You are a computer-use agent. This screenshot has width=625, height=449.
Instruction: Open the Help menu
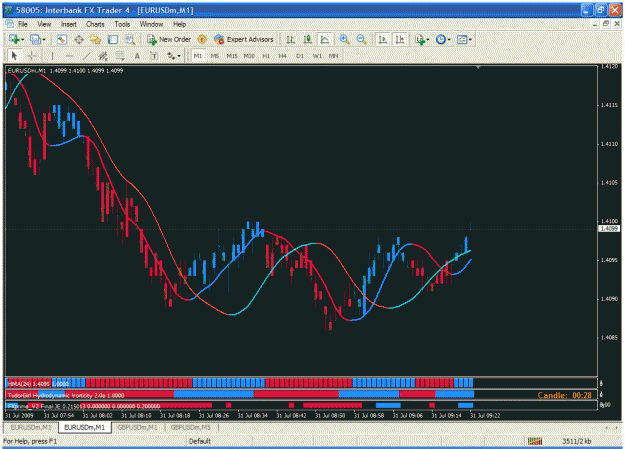pyautogui.click(x=179, y=24)
